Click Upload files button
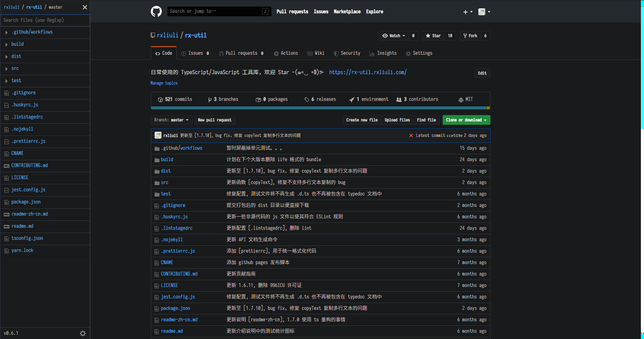The image size is (644, 339). click(x=397, y=120)
